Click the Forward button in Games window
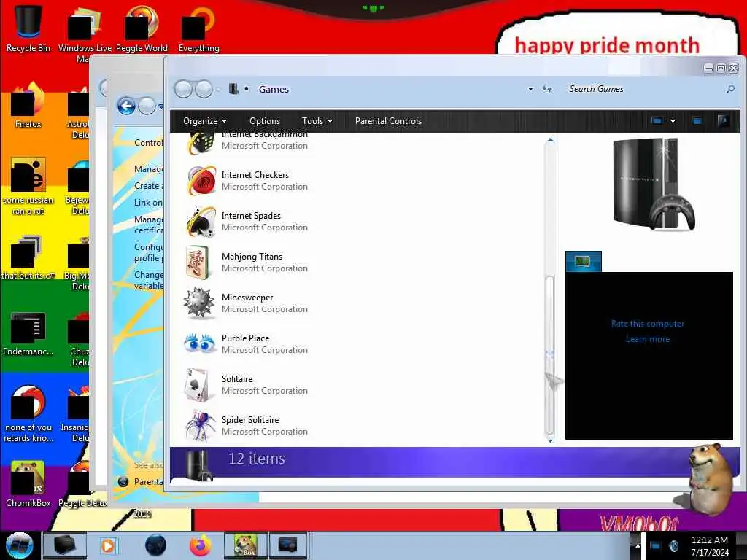 coord(204,89)
